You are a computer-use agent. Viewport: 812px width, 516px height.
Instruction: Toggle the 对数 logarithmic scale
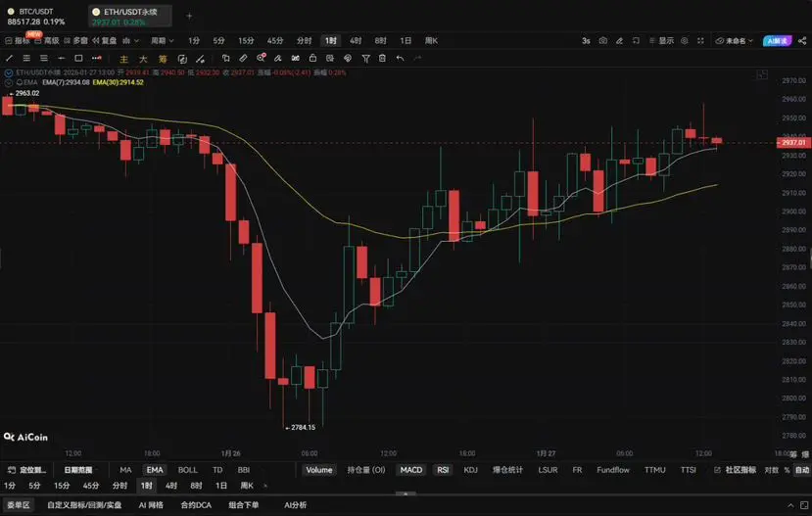pyautogui.click(x=771, y=470)
